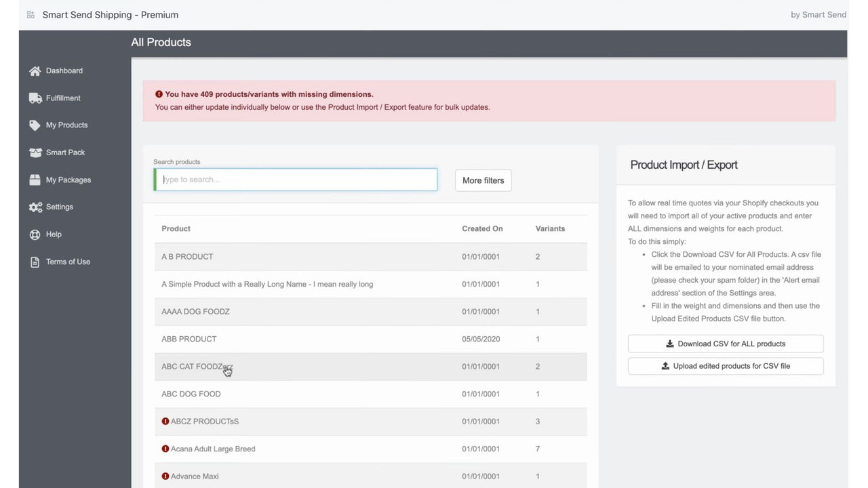This screenshot has width=868, height=488.
Task: Open Terms of Use document icon
Action: click(x=35, y=261)
